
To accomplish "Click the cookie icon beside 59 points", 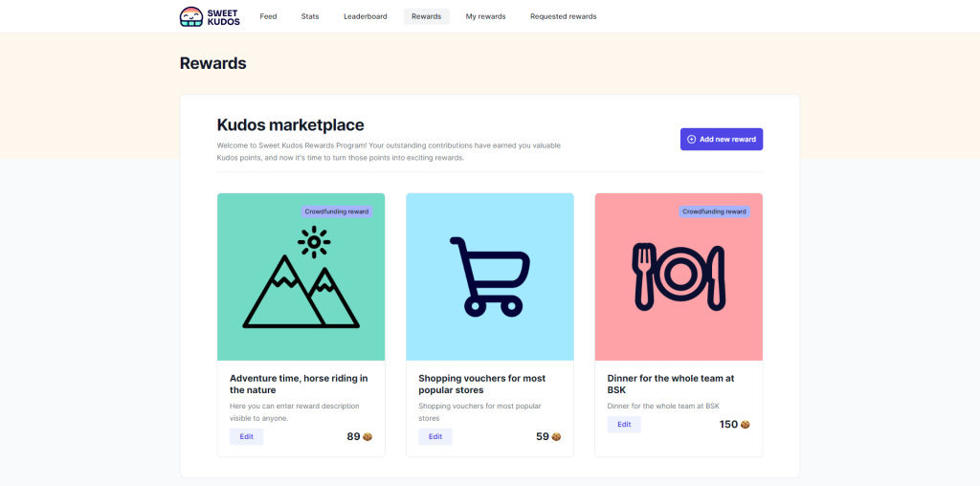I will 556,437.
